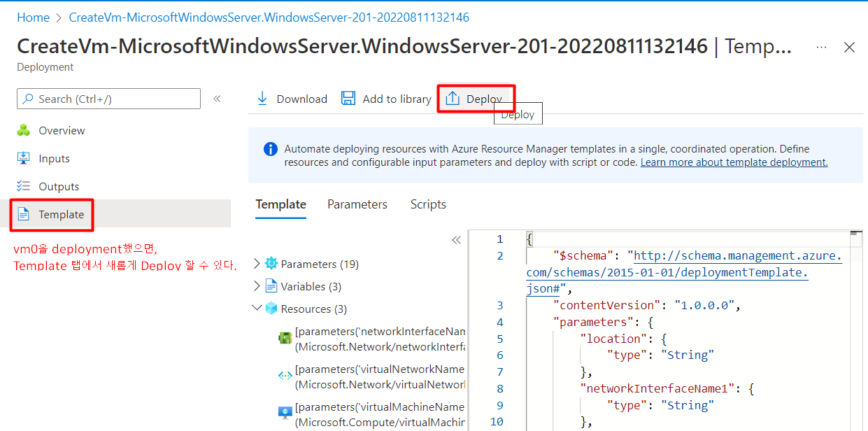The height and width of the screenshot is (431, 868).
Task: Switch to the Template tab
Action: [x=280, y=204]
